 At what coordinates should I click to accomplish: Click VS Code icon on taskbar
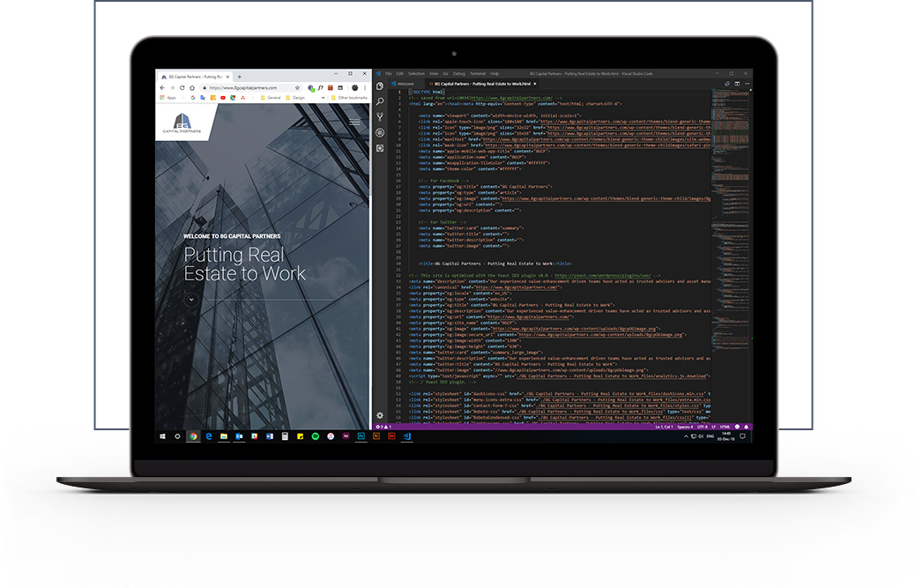(406, 436)
